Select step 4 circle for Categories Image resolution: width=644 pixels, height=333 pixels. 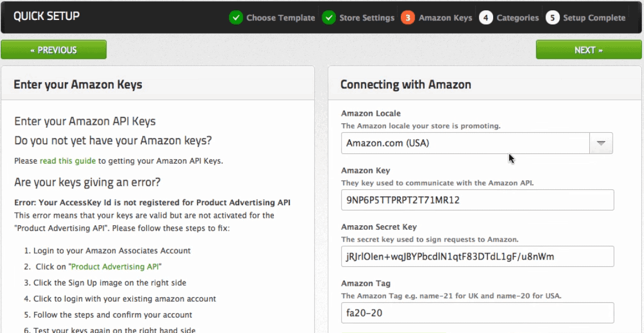[486, 18]
